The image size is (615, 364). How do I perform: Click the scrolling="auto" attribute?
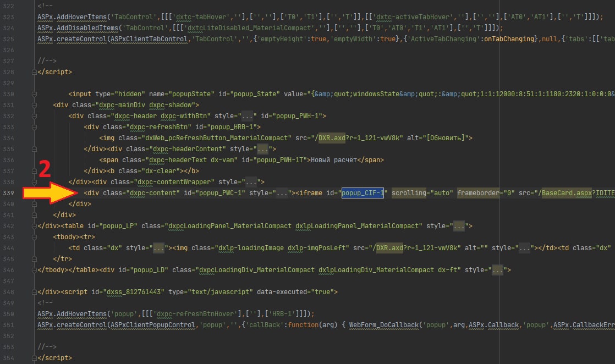(x=422, y=193)
